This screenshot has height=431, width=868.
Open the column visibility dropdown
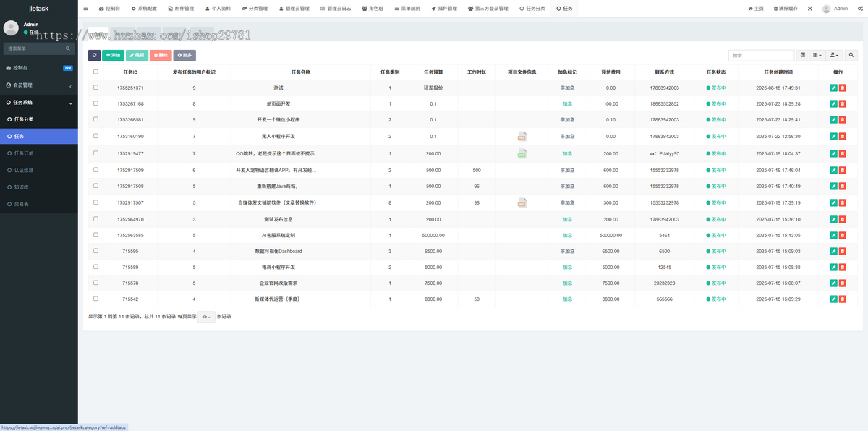click(x=817, y=55)
